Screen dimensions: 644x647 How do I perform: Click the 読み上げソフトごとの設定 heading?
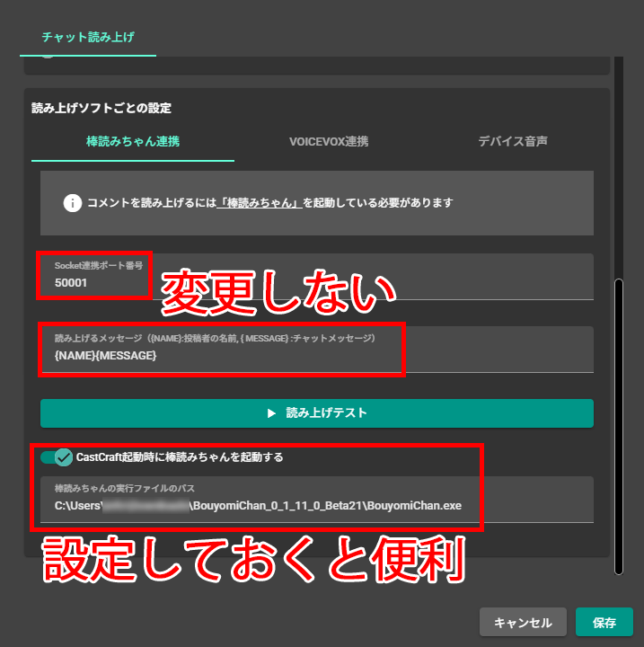click(x=101, y=108)
